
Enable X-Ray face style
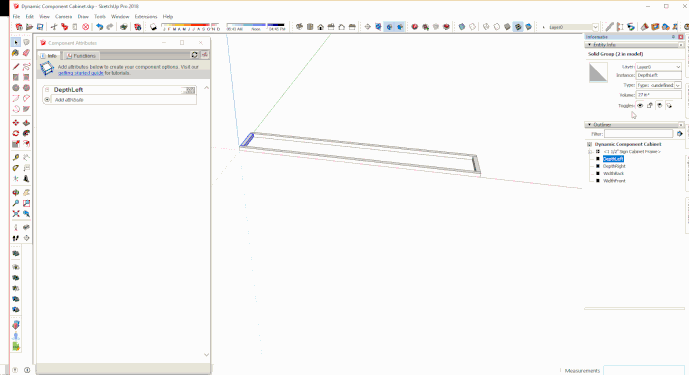462,27
